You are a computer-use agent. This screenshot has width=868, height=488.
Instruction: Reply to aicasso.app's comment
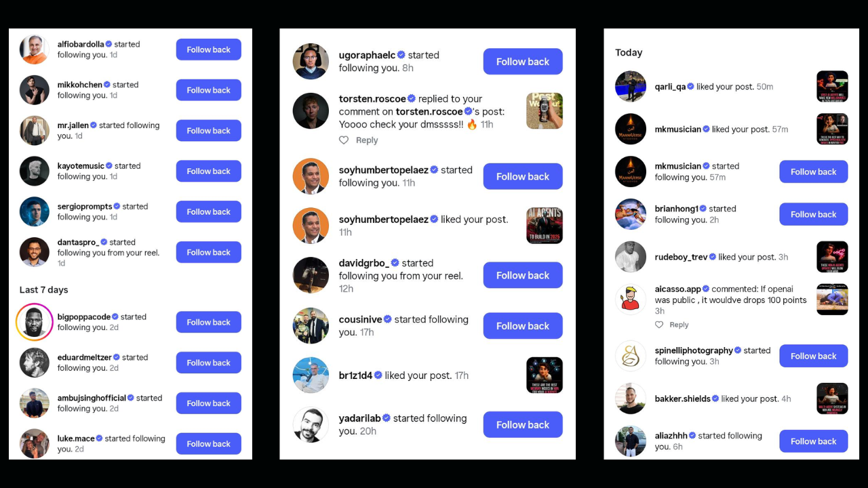[679, 325]
